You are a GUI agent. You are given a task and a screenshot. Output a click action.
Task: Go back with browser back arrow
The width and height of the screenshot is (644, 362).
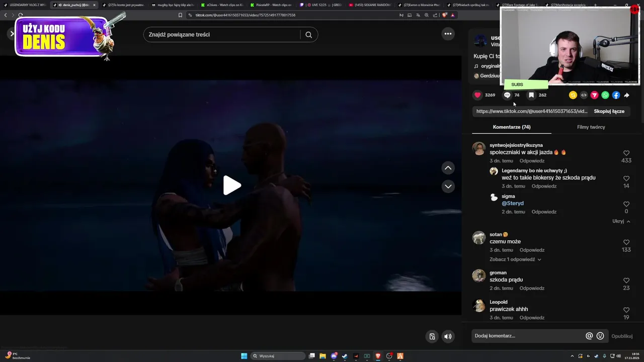click(x=6, y=15)
